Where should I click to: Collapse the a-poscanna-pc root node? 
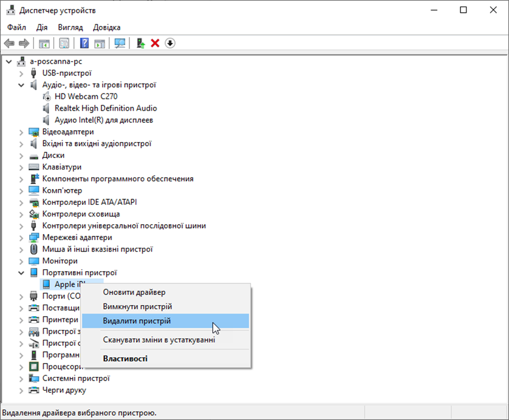coord(9,61)
